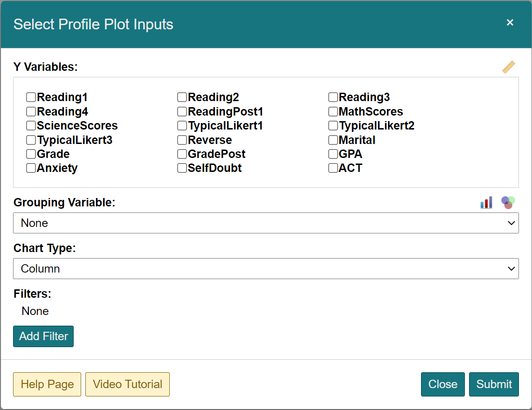
Task: Enable the ACT checkbox
Action: (x=333, y=168)
